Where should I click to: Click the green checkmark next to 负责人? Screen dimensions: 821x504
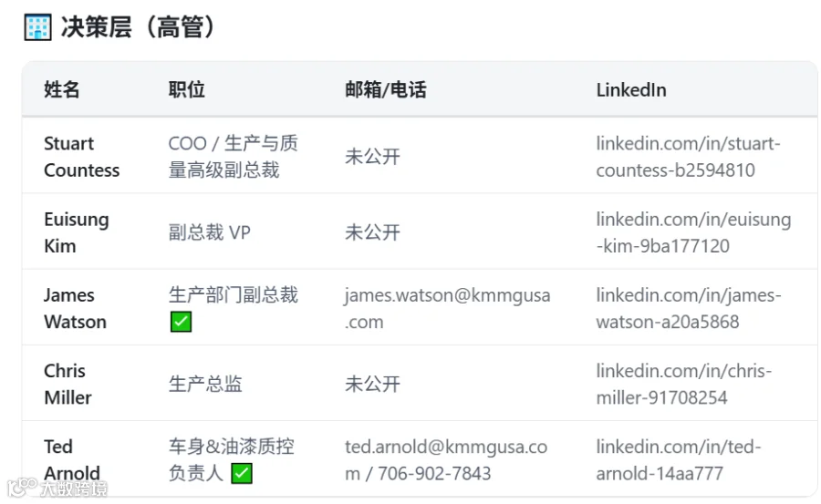(242, 474)
